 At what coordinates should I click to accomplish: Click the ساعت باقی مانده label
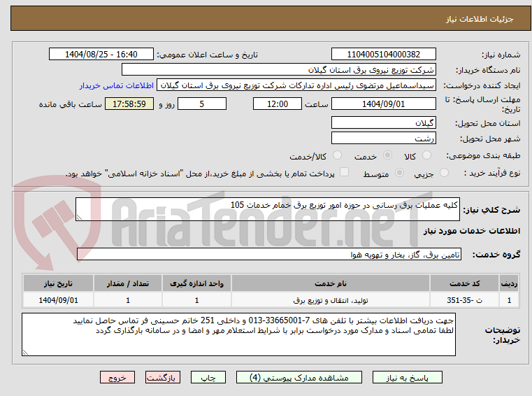[x=70, y=104]
